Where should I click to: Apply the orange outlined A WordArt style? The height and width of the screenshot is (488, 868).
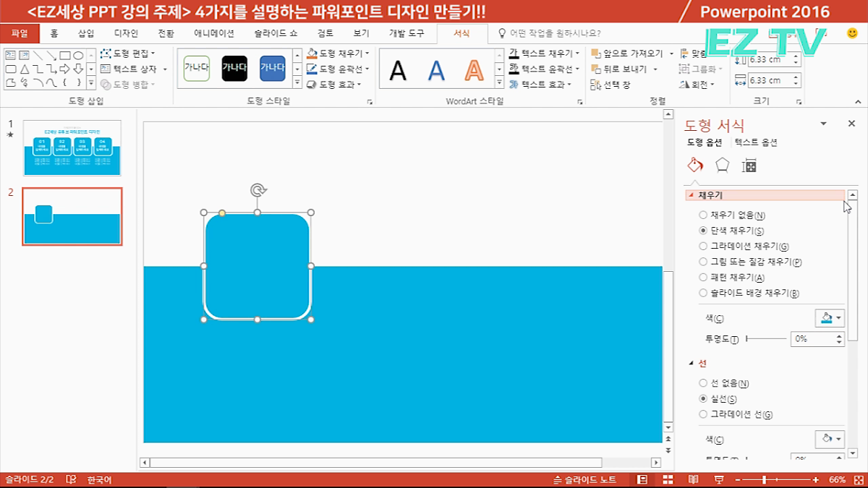pyautogui.click(x=474, y=70)
